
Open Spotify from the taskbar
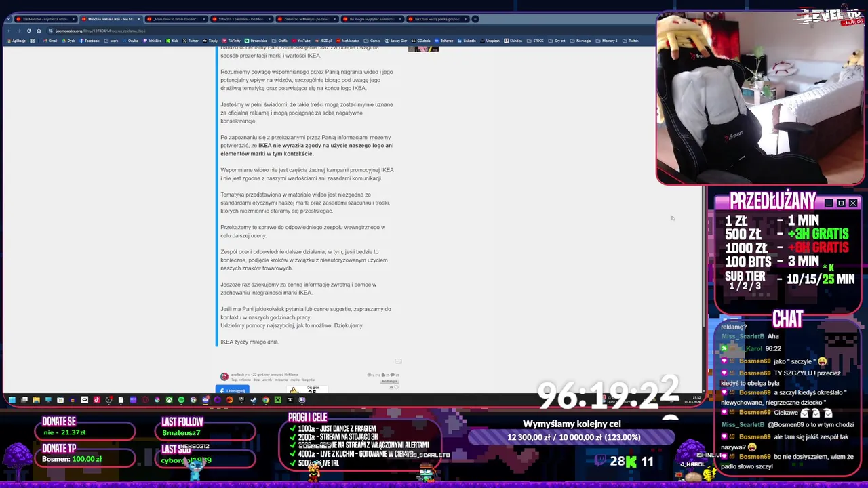tap(181, 400)
